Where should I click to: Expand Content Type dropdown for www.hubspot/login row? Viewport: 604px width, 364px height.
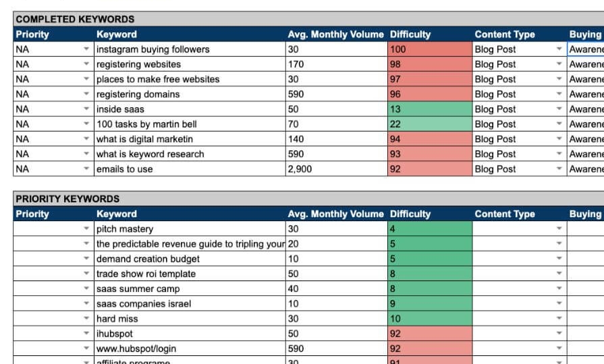[559, 348]
